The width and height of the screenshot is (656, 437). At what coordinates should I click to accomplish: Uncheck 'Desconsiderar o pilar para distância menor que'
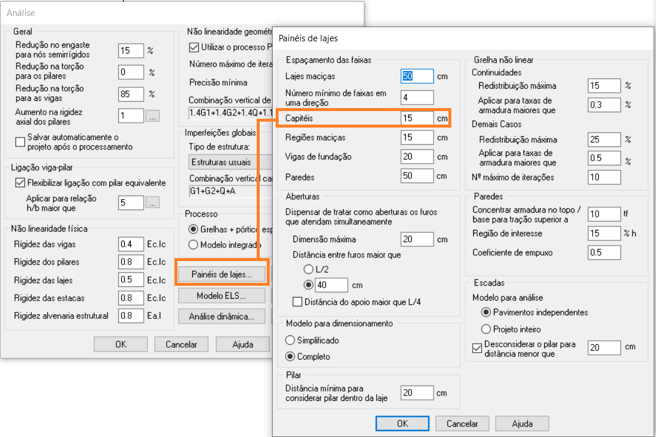[x=476, y=348]
